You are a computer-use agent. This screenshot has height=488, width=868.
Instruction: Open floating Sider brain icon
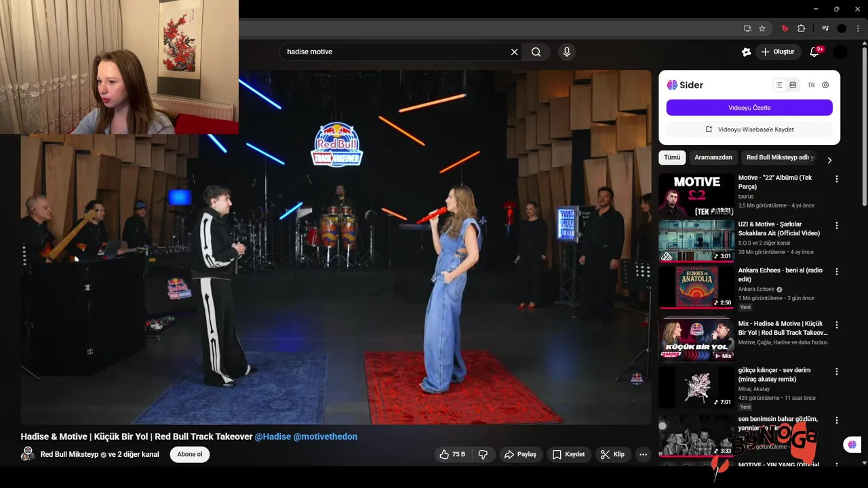[852, 445]
